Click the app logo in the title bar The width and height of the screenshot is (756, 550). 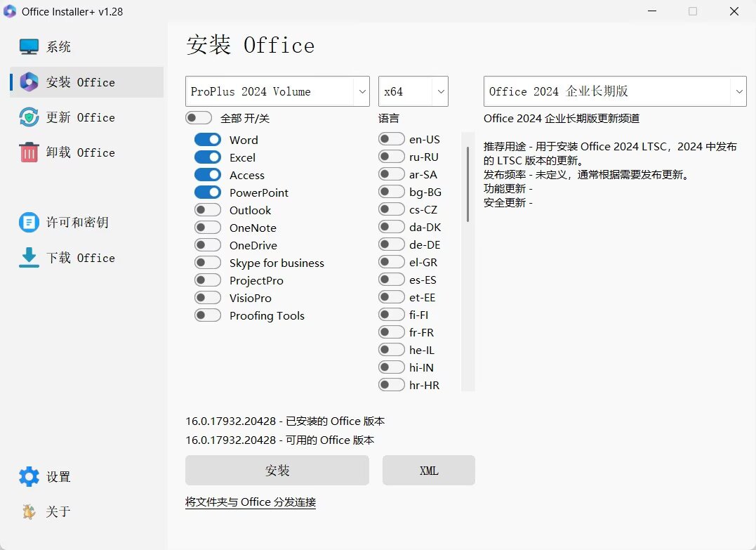click(10, 11)
